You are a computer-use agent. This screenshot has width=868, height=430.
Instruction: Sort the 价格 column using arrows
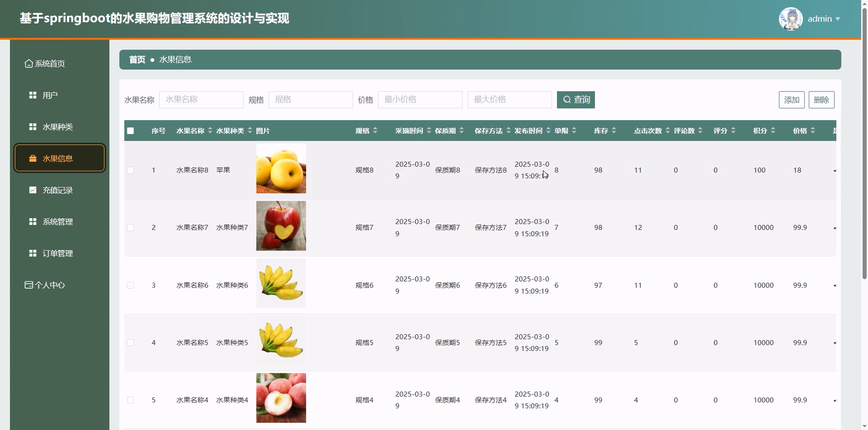(813, 131)
